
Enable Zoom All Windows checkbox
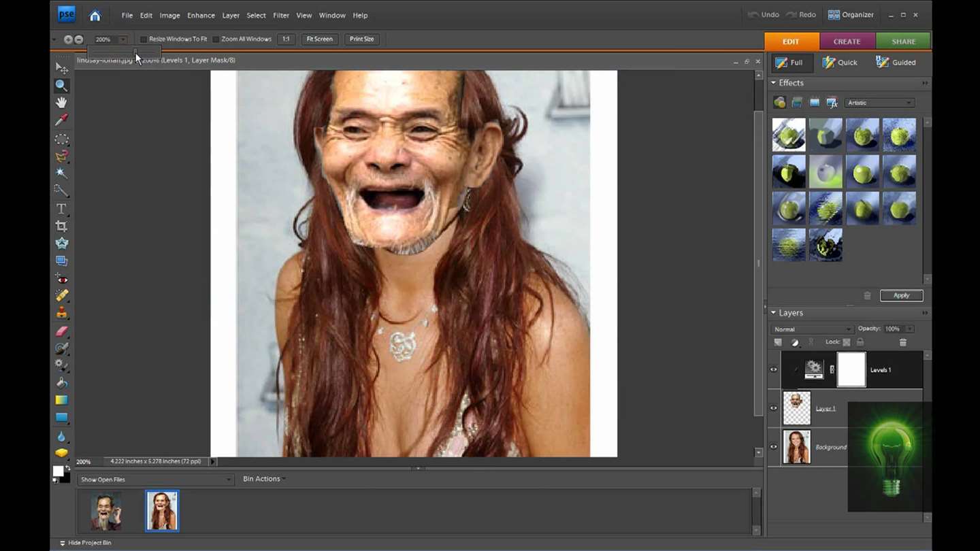[216, 39]
